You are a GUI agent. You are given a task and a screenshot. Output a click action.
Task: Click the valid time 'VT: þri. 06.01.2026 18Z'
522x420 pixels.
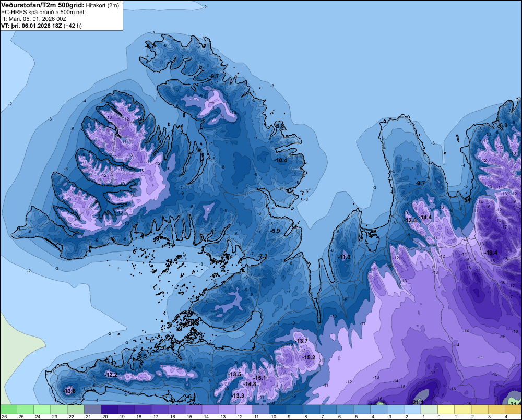click(31, 26)
